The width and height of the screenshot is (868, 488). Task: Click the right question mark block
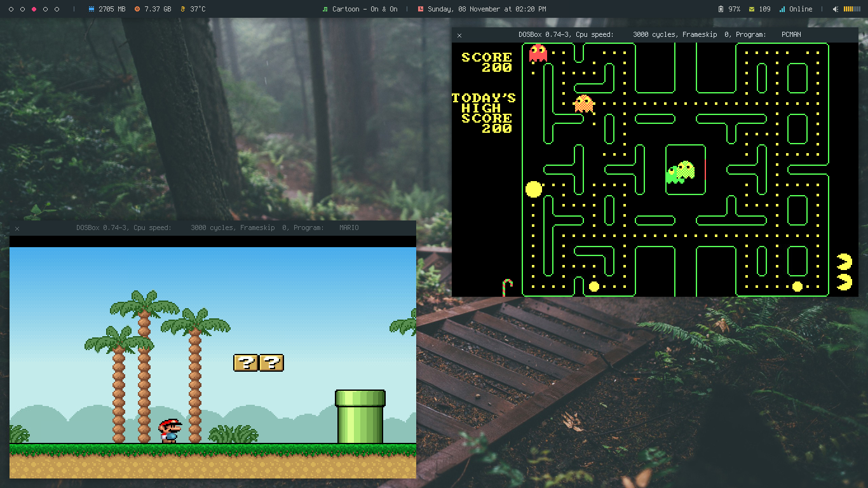point(271,363)
